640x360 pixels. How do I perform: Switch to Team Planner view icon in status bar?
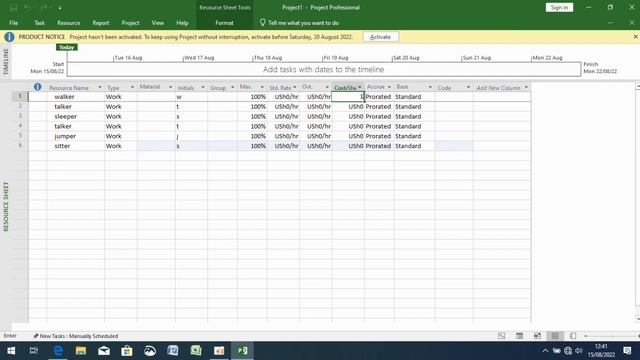click(x=537, y=336)
